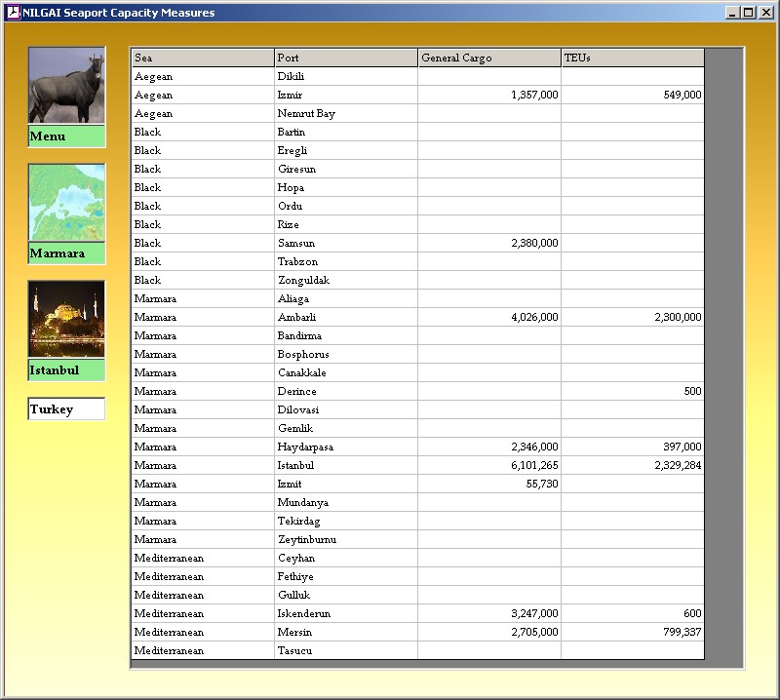Select the Mersin port row cell

345,632
